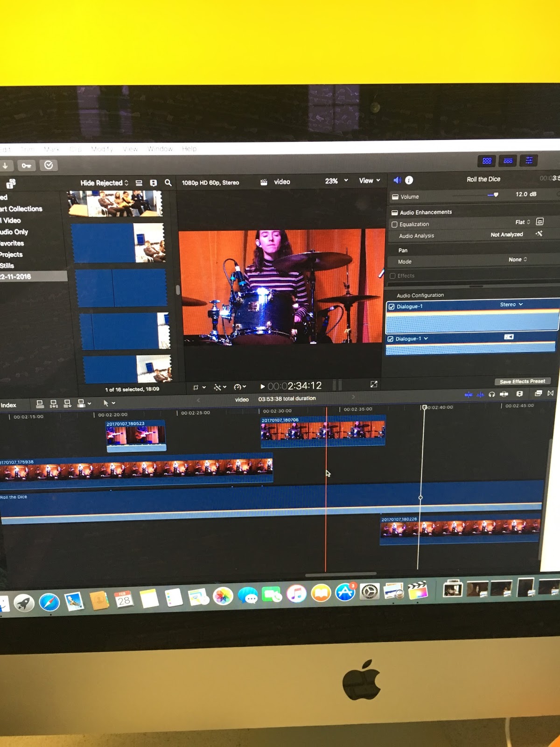Click the Volume slider handle
The height and width of the screenshot is (747, 560).
[x=496, y=195]
